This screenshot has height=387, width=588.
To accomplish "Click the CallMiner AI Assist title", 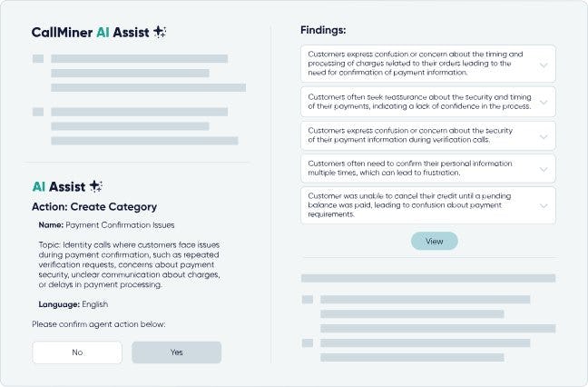I will (89, 32).
